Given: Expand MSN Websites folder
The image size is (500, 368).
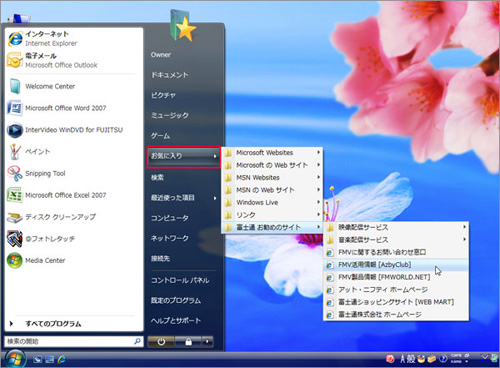Looking at the screenshot, I should click(x=272, y=178).
